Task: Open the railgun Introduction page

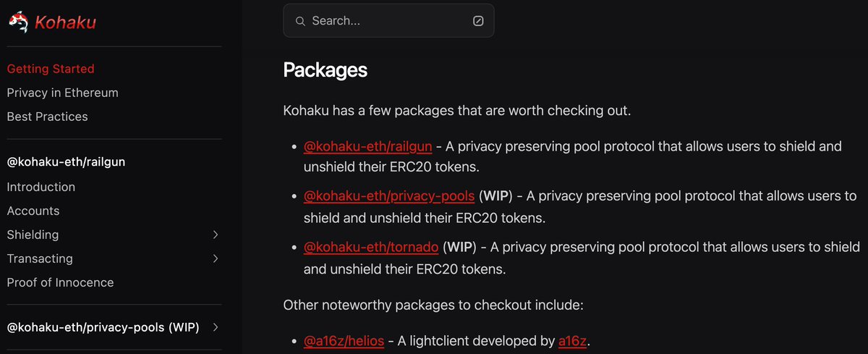Action: pos(41,187)
